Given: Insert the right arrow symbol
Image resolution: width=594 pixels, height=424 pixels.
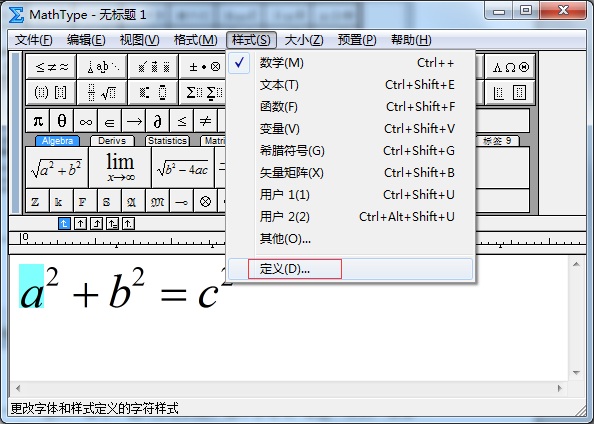Looking at the screenshot, I should click(134, 121).
